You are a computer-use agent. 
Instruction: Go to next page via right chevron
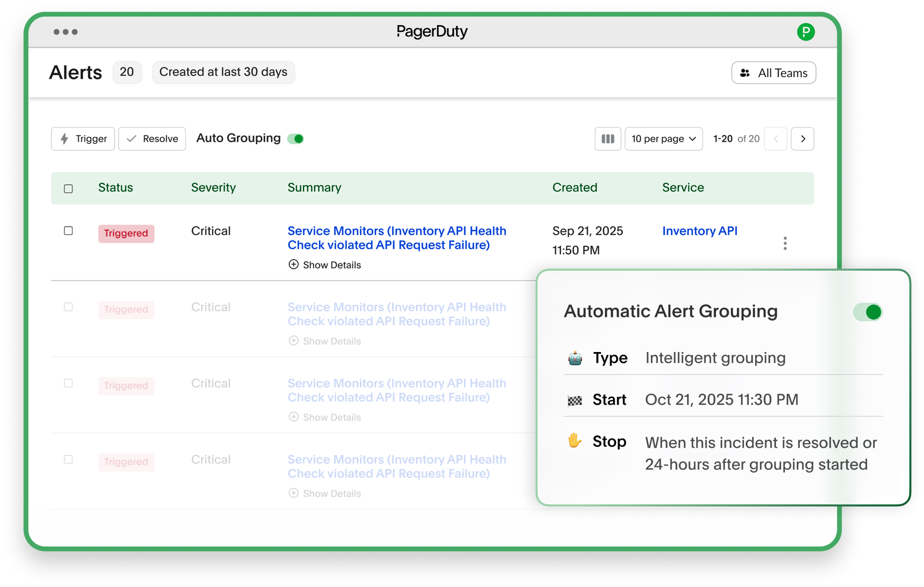click(x=802, y=139)
